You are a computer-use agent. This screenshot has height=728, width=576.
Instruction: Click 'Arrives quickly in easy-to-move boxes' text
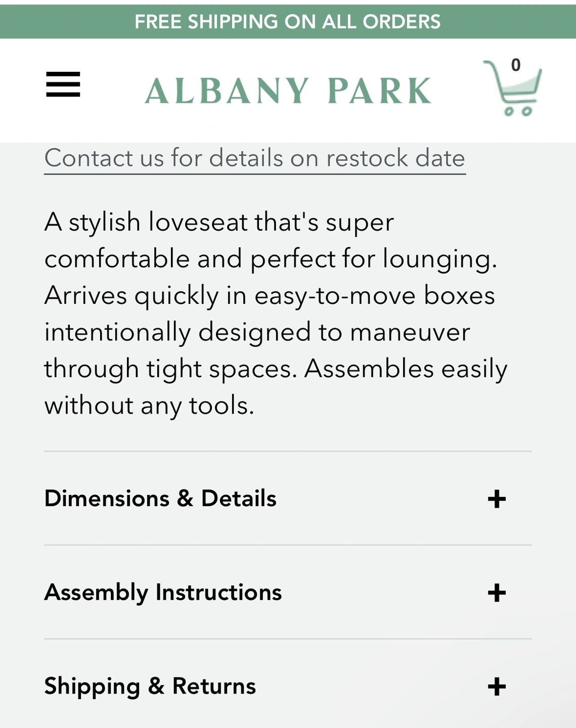(x=270, y=296)
